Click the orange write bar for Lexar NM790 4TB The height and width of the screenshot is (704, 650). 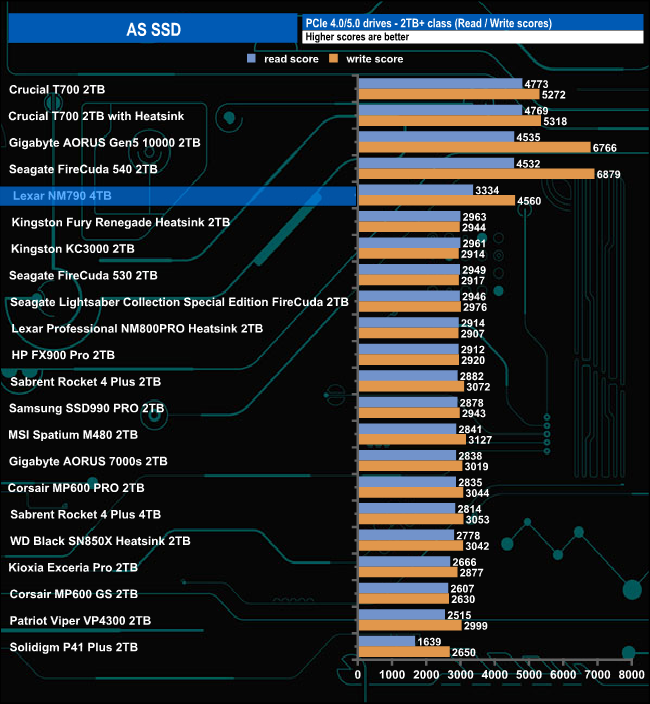(x=437, y=200)
